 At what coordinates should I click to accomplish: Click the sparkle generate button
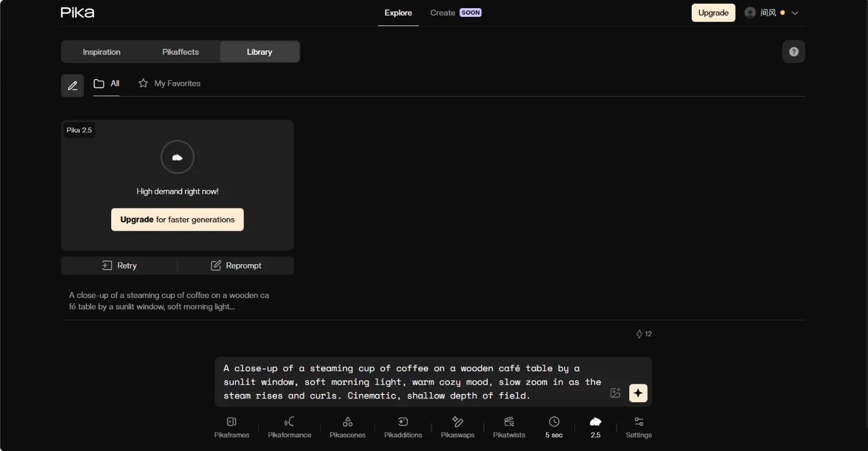tap(638, 393)
